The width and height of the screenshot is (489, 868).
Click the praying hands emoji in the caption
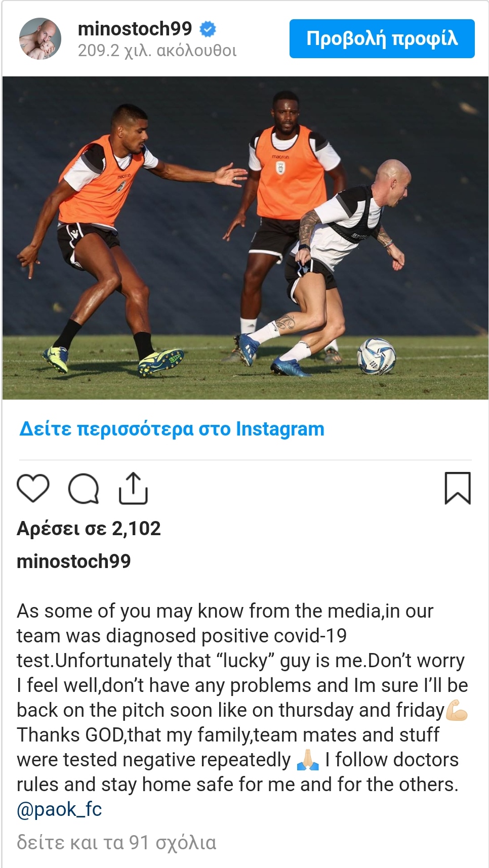tap(308, 759)
